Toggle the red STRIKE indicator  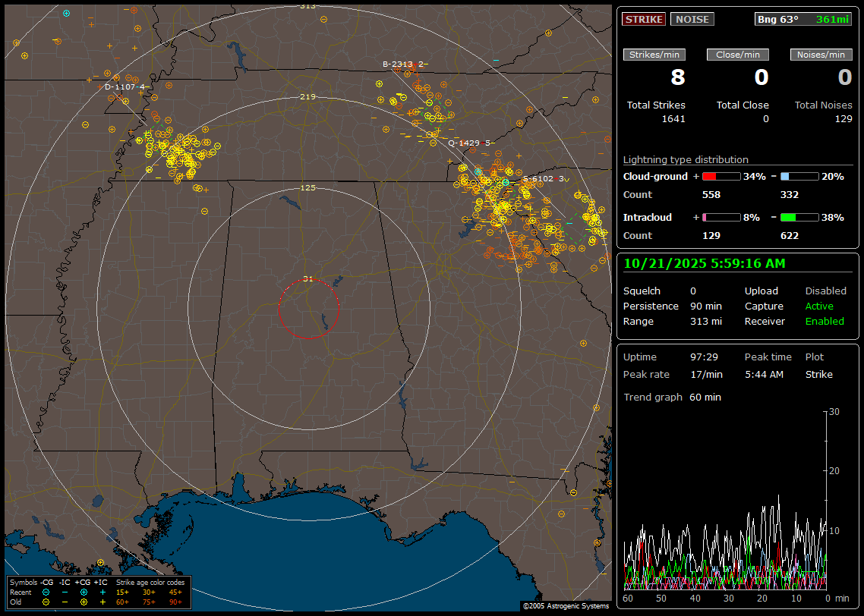pos(644,19)
